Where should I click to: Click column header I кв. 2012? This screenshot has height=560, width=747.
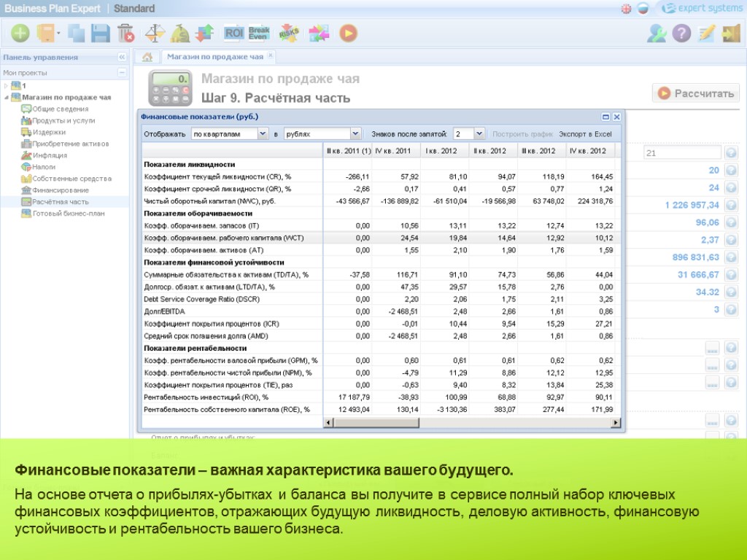tap(445, 151)
